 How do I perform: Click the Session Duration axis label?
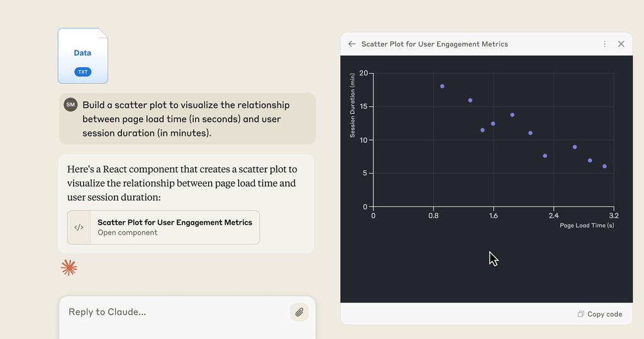(352, 105)
